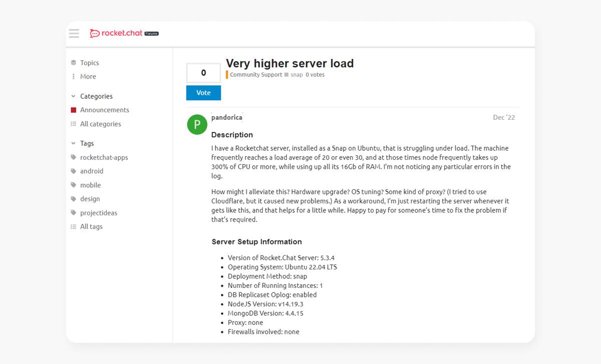The height and width of the screenshot is (364, 601).
Task: Open the Announcements category
Action: coord(105,110)
